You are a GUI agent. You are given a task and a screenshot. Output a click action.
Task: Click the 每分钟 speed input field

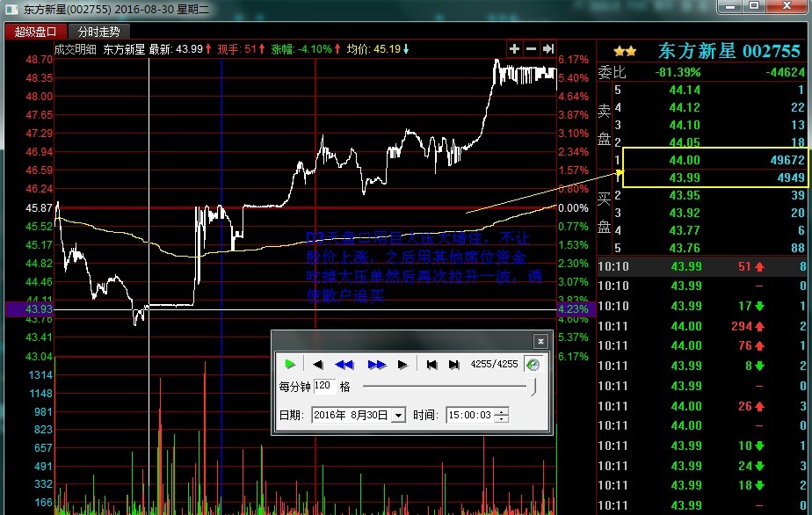click(324, 386)
